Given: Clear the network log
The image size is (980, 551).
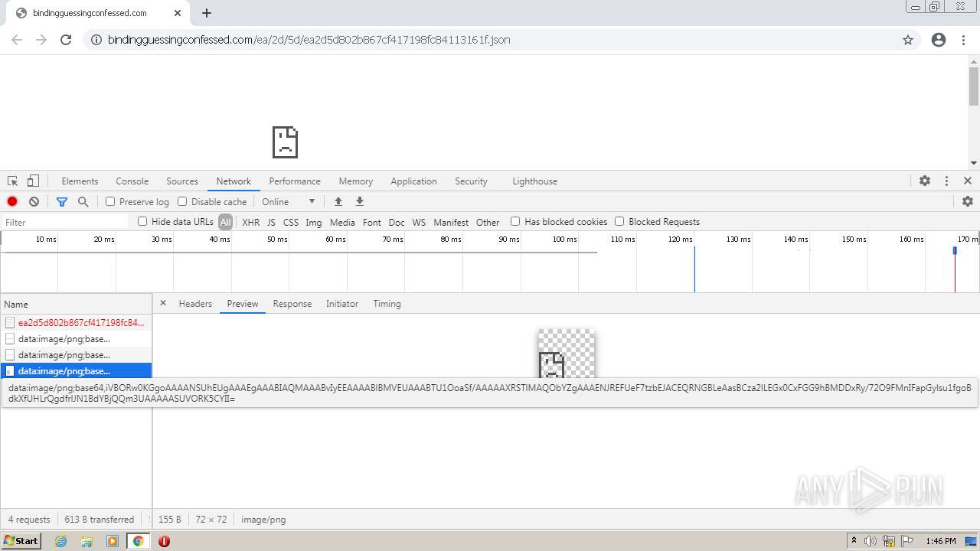Looking at the screenshot, I should [x=34, y=202].
